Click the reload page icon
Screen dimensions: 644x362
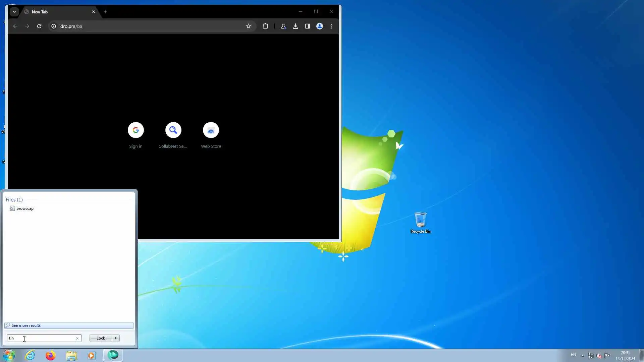click(x=39, y=26)
